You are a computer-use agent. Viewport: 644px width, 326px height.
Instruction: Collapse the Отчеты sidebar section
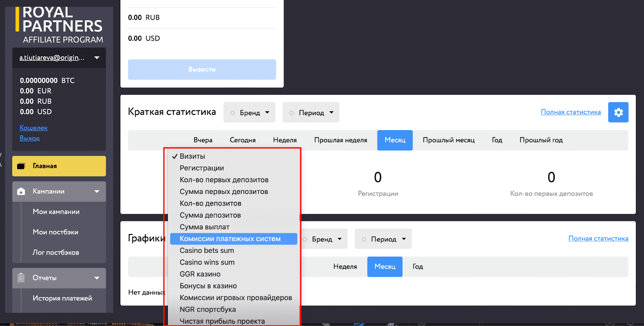pyautogui.click(x=97, y=278)
